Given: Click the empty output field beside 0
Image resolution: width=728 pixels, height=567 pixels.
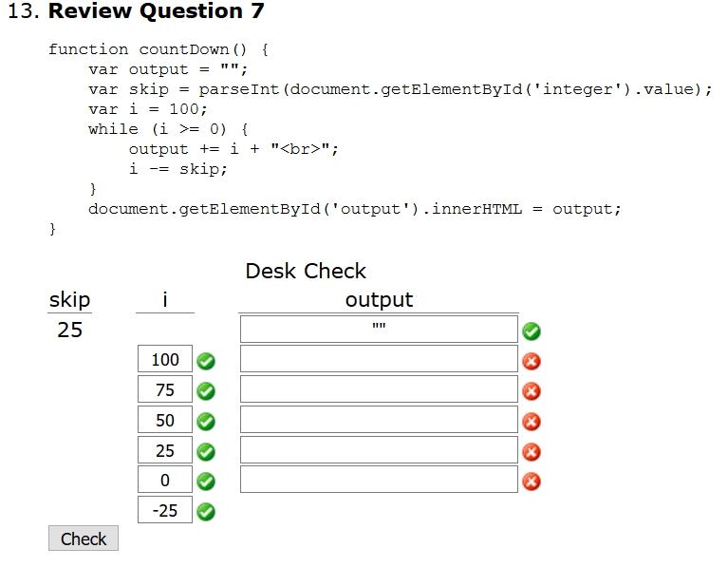Looking at the screenshot, I should [x=379, y=481].
